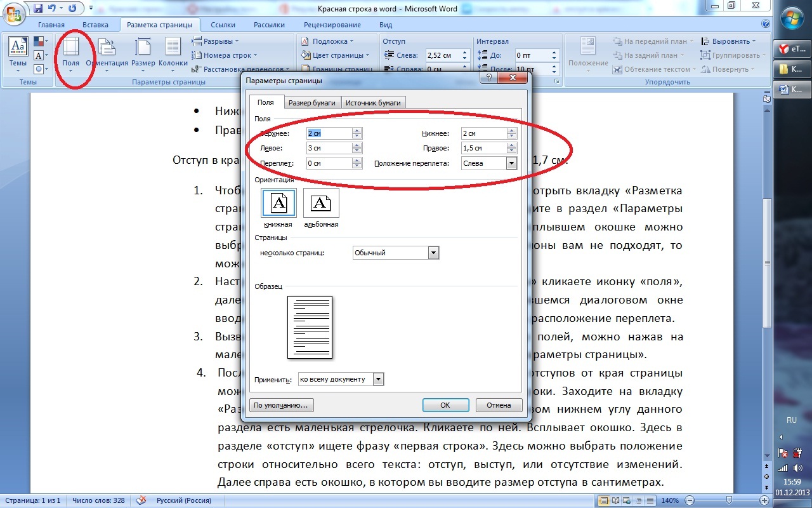Open Рассылки ribbon tab
812x508 pixels.
[270, 25]
